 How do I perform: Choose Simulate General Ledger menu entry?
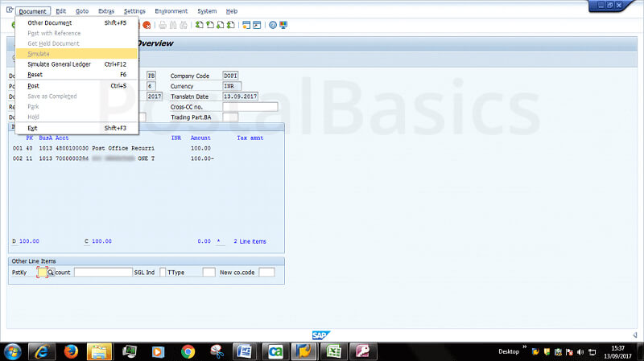pyautogui.click(x=59, y=64)
